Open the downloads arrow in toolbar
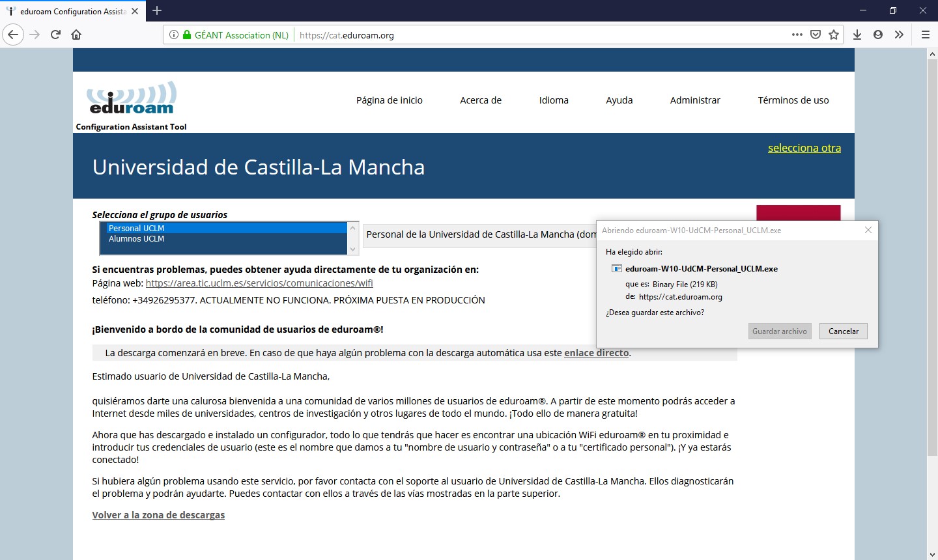938x560 pixels. pyautogui.click(x=857, y=35)
